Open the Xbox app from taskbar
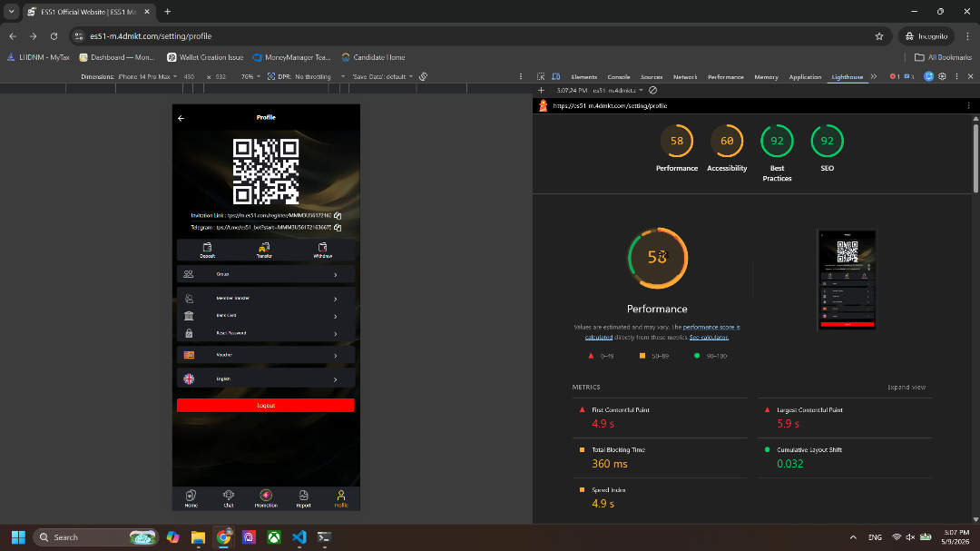 [274, 537]
